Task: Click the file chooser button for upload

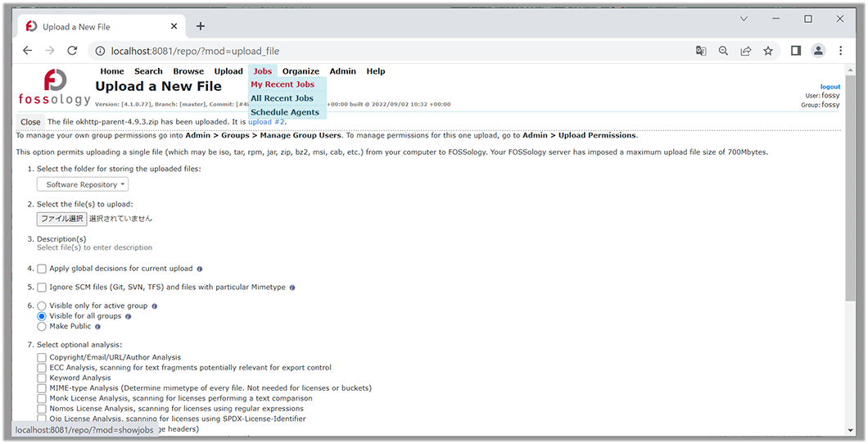Action: [x=62, y=219]
